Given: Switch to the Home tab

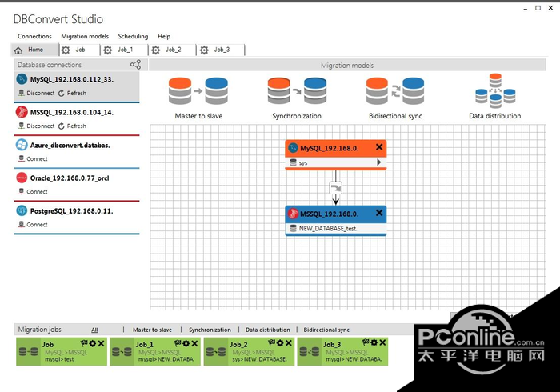Looking at the screenshot, I should click(x=34, y=50).
